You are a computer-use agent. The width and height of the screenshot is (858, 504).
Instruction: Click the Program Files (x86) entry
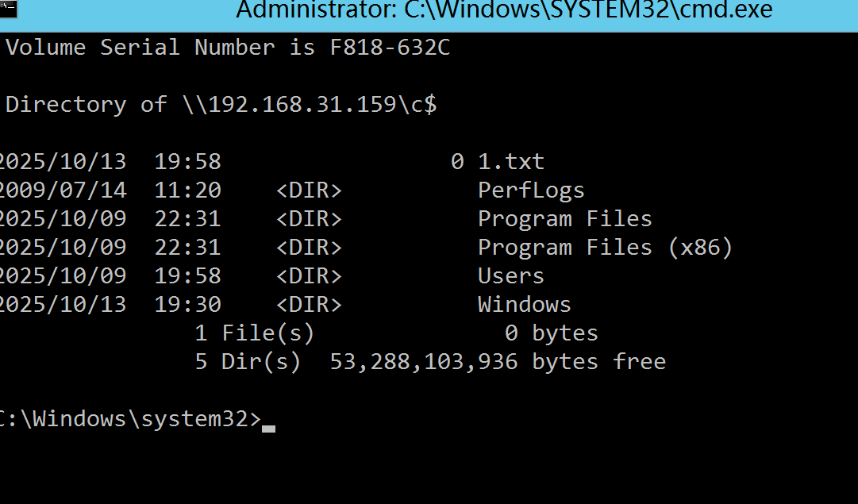[605, 248]
